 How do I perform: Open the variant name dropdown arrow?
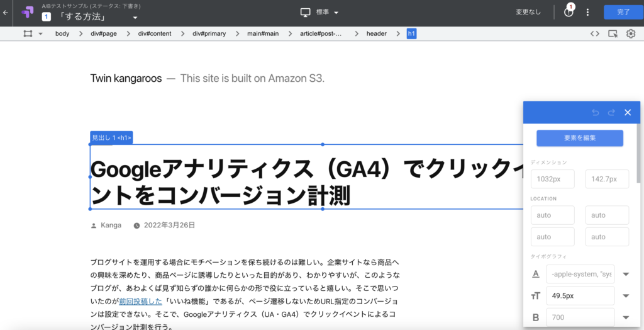(135, 18)
